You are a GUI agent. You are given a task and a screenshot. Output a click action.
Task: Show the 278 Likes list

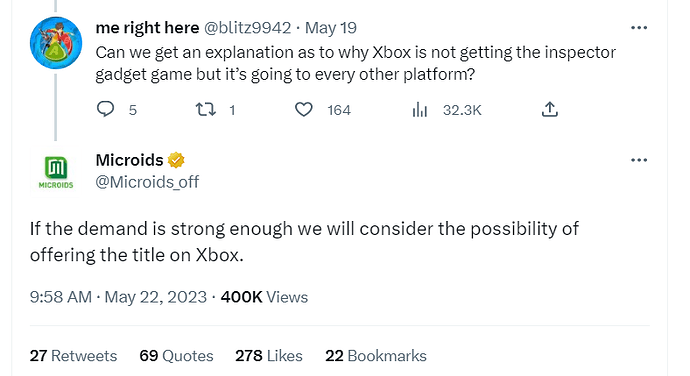pyautogui.click(x=269, y=356)
